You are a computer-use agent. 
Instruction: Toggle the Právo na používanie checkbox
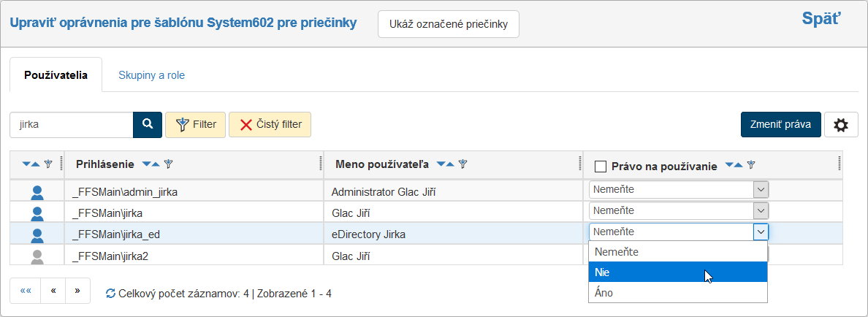(601, 167)
